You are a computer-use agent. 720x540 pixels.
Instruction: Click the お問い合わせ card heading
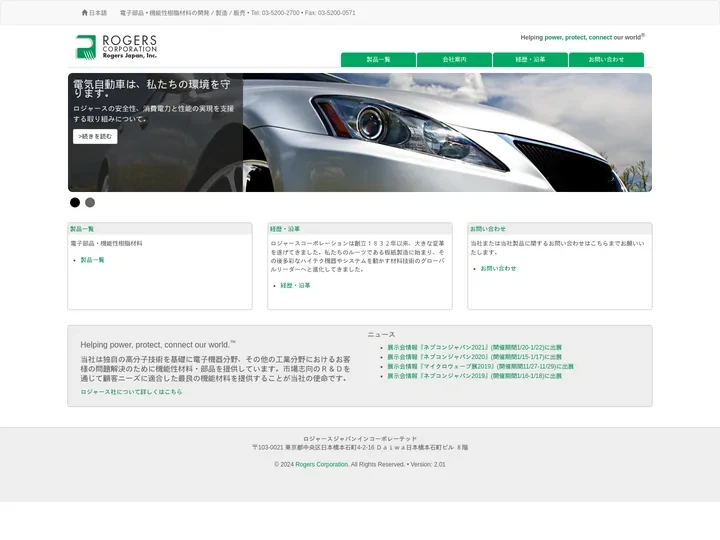pyautogui.click(x=488, y=229)
